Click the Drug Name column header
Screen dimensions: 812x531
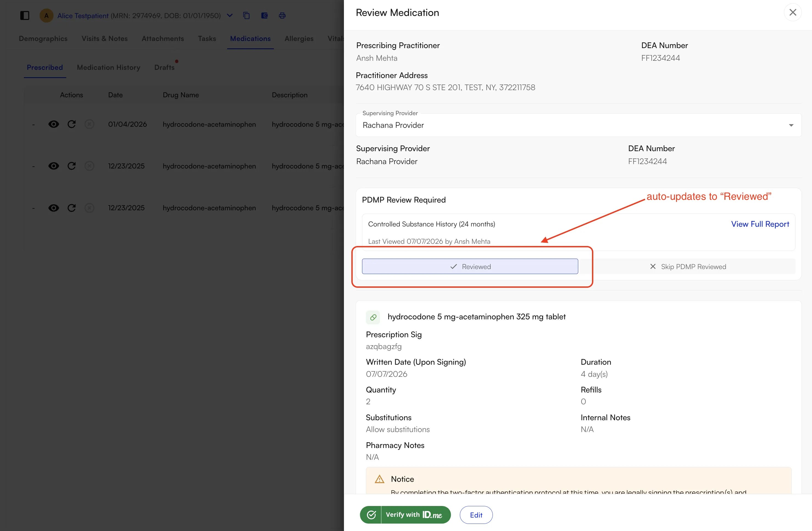click(x=181, y=95)
